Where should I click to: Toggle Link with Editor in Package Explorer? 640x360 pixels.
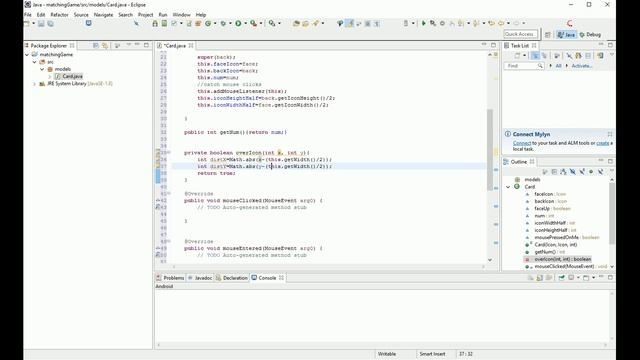click(x=105, y=45)
